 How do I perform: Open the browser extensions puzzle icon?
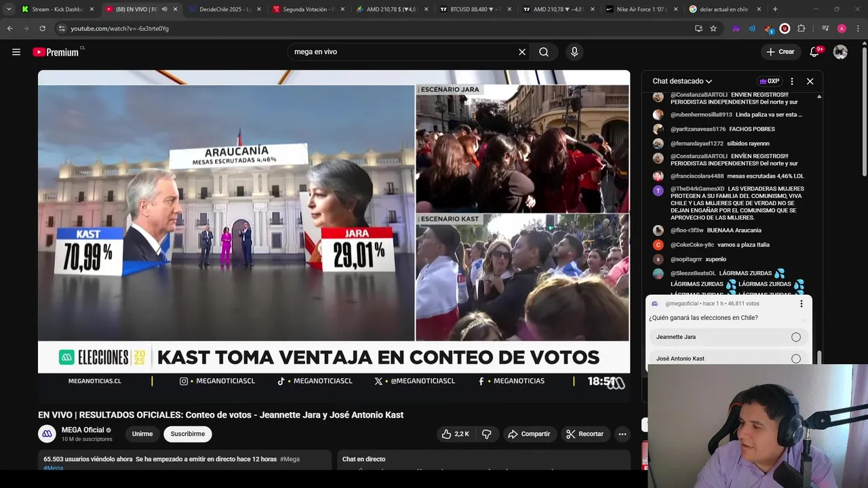[801, 28]
